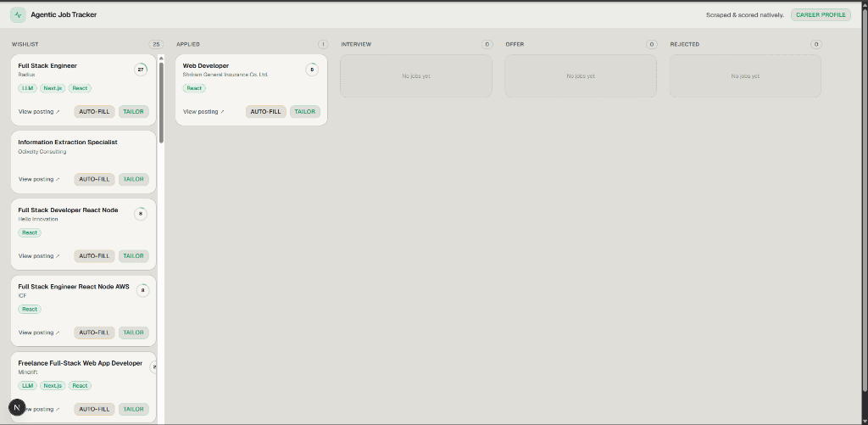Click Next.js tag on Freelance Full-Stack Web App Developer card

pos(53,386)
